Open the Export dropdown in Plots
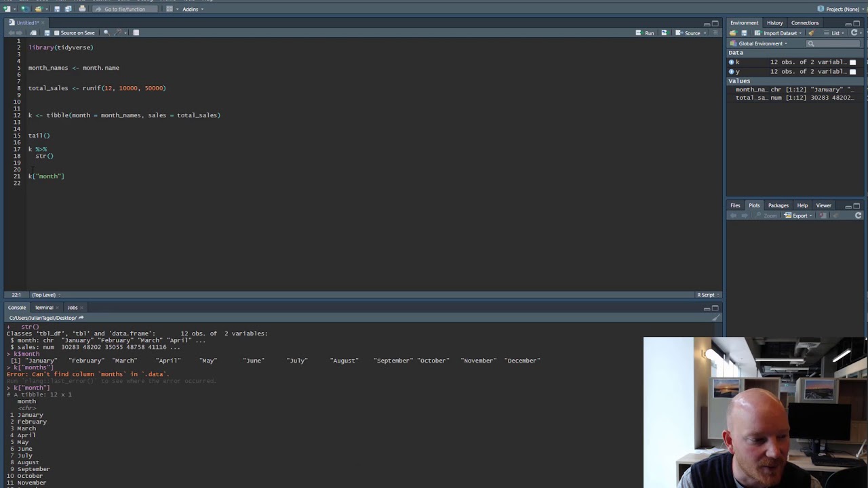The image size is (868, 488). click(x=798, y=216)
